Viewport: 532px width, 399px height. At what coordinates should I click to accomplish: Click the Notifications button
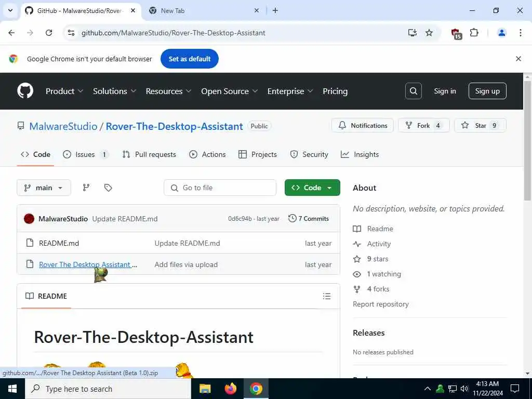click(363, 126)
